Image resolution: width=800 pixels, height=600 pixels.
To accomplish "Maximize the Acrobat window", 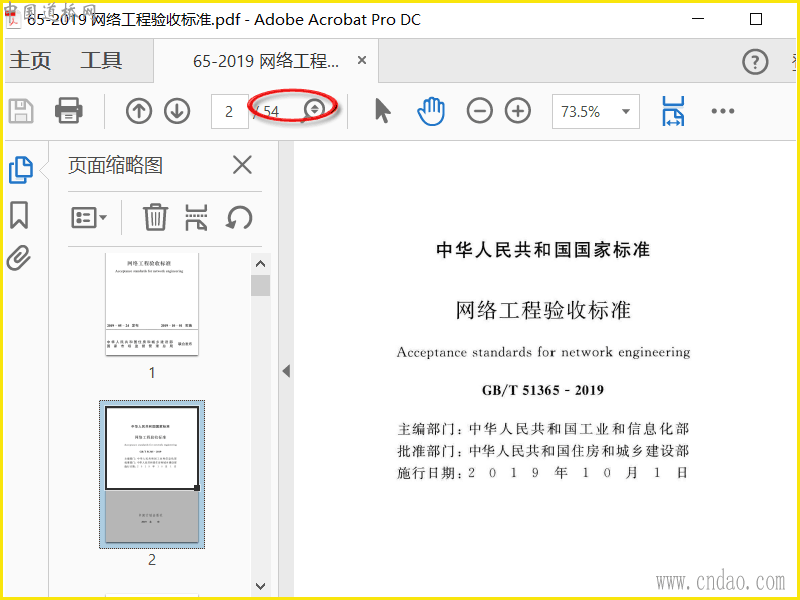I will coord(756,19).
